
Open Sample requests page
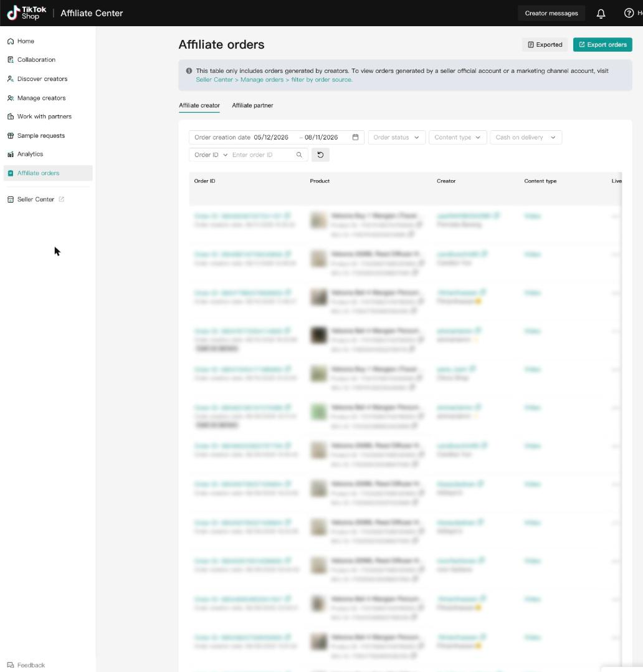click(41, 135)
